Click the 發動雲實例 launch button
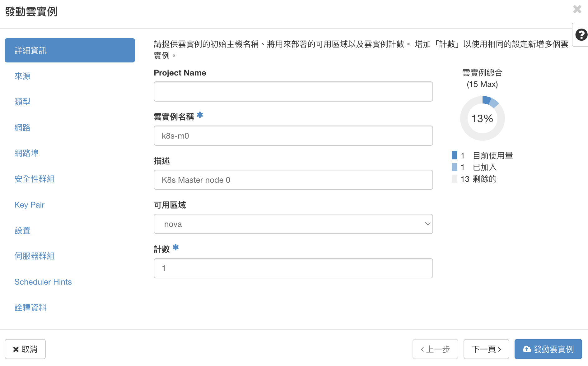Viewport: 588px width, 366px height. [x=548, y=349]
